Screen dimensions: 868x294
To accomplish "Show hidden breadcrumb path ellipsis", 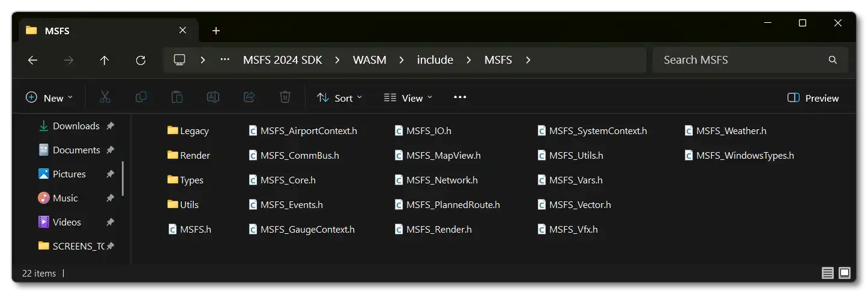I will 225,60.
